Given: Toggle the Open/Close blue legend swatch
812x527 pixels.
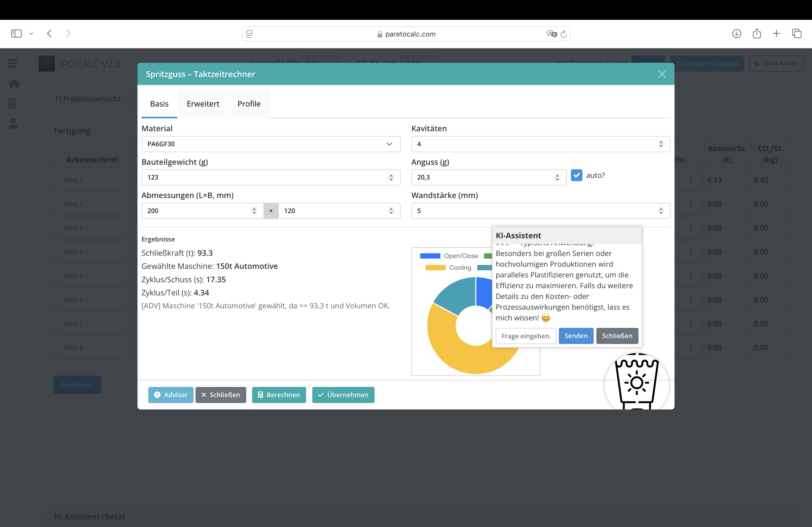Looking at the screenshot, I should click(x=430, y=256).
